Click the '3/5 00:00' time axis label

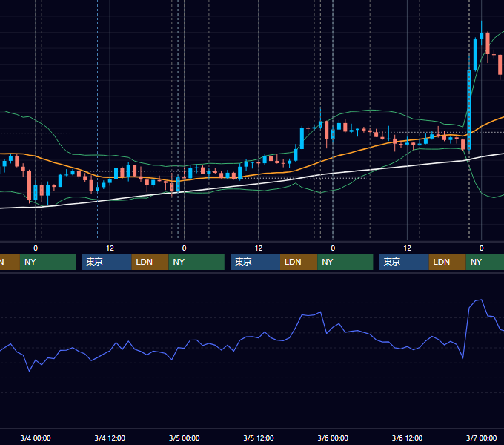tap(184, 438)
